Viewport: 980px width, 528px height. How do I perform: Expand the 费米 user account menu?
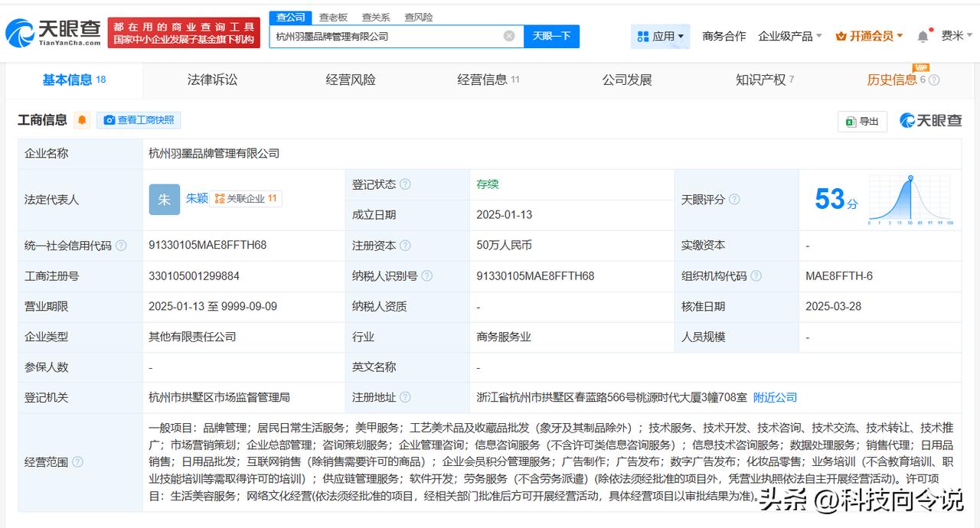pos(956,36)
